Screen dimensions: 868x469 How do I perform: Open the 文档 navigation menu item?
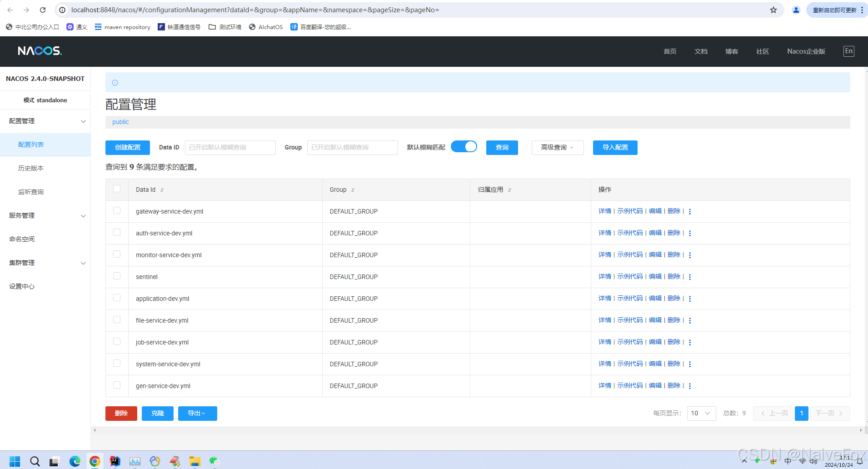click(700, 51)
